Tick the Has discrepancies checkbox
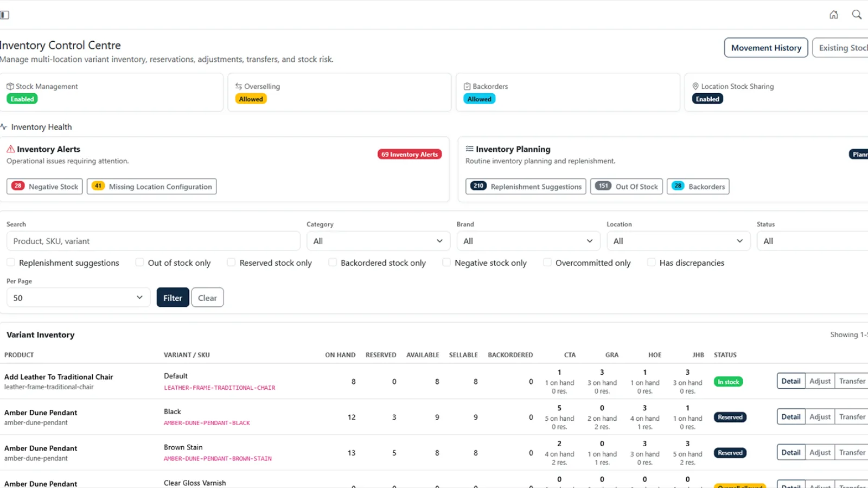Screen dimensions: 868x488 (651, 262)
